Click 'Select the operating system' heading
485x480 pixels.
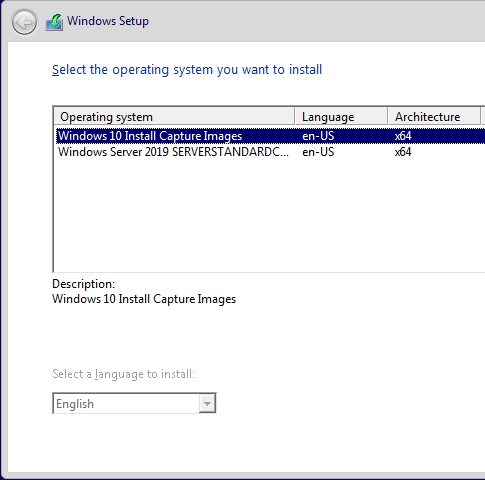click(x=187, y=70)
